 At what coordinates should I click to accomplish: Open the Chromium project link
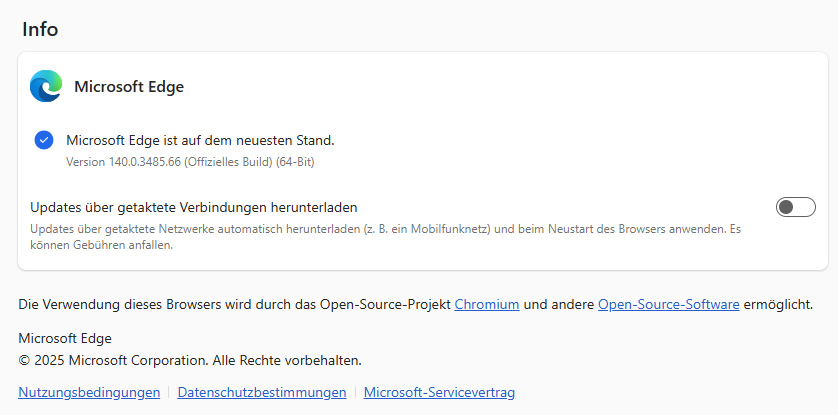[x=487, y=304]
